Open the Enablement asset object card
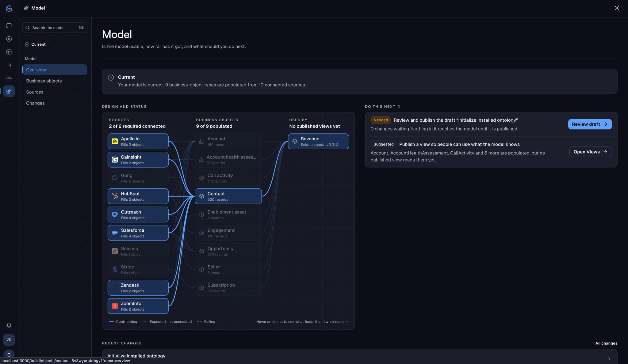Viewport: 628px width, 364px height. [228, 214]
